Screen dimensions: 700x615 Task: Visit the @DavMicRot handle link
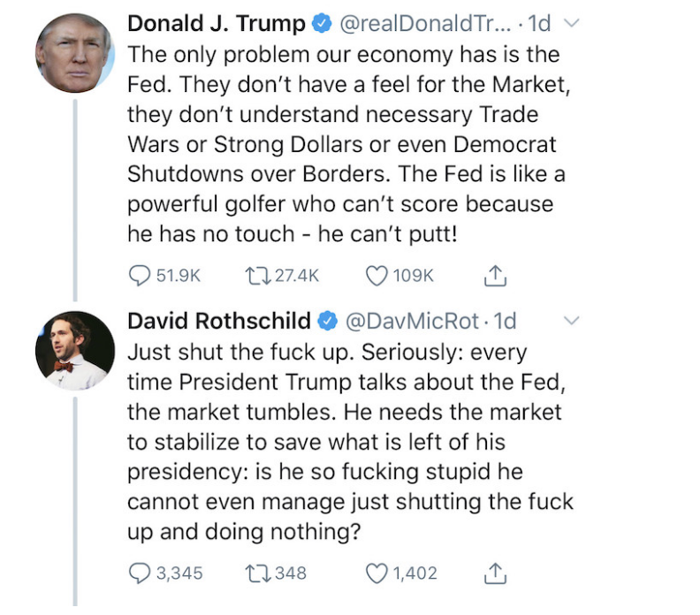coord(414,320)
